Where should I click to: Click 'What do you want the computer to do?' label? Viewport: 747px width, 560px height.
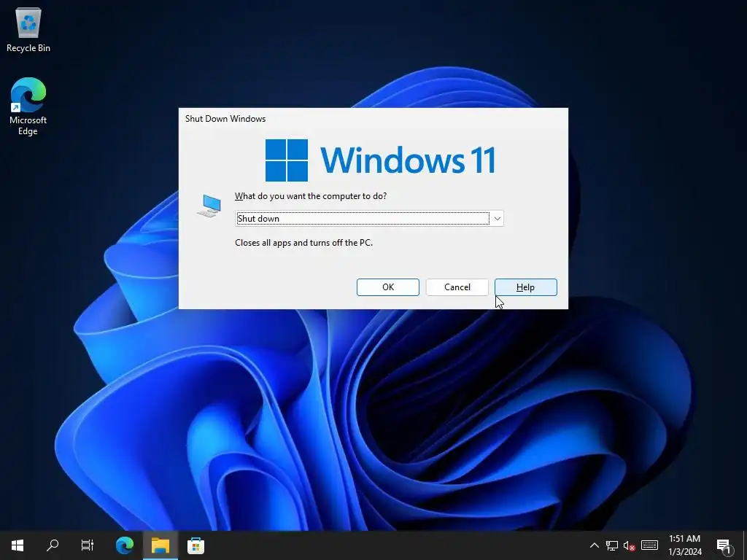point(311,196)
